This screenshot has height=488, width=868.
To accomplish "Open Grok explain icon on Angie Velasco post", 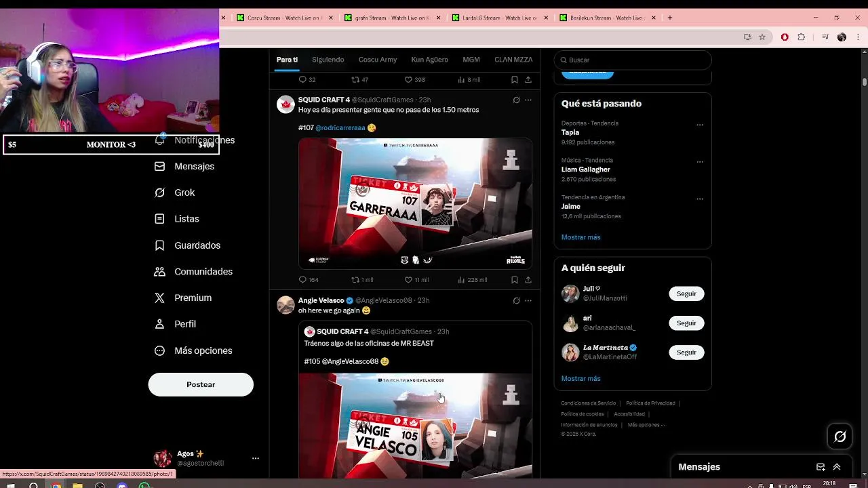I will pos(516,301).
